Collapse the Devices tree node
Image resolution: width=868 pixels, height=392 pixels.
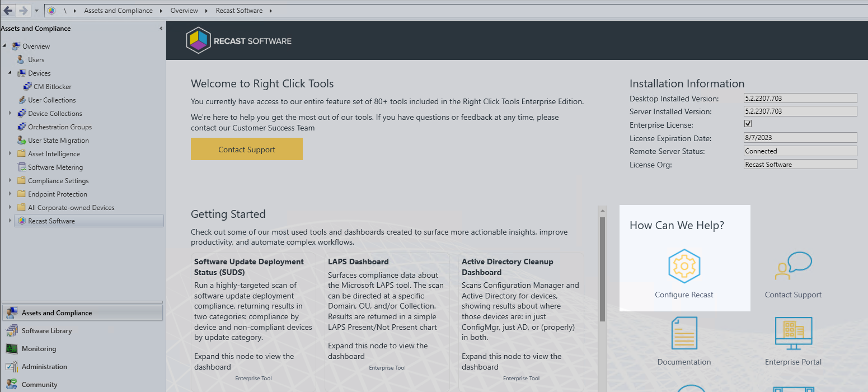(10, 73)
